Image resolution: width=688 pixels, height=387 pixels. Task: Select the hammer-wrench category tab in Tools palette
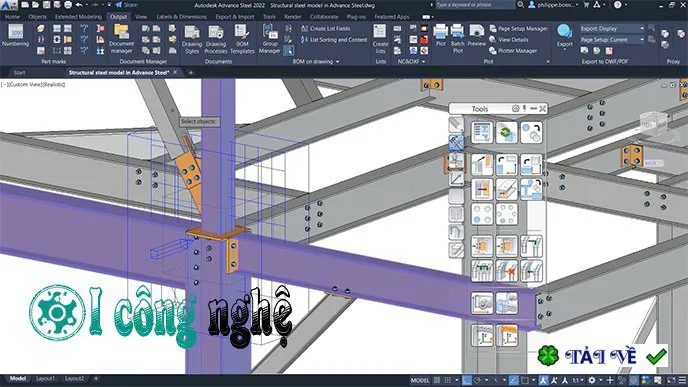point(456,143)
